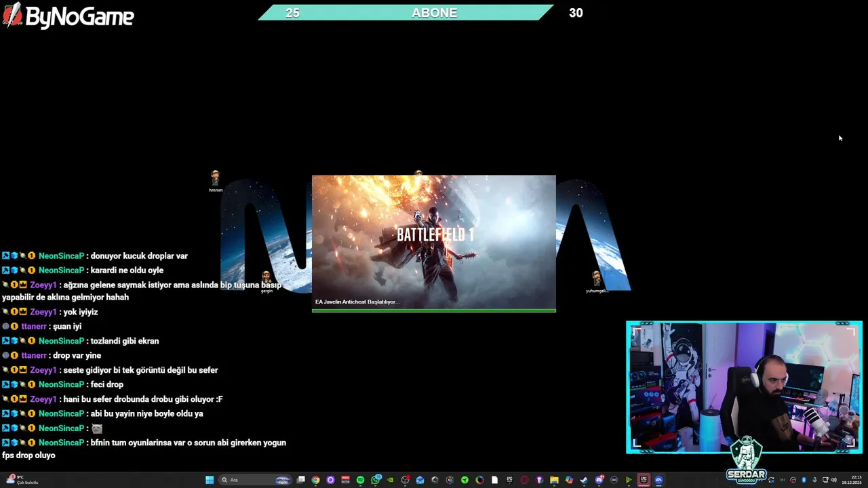Click the taskbar search box labeled Ara
This screenshot has height=488, width=868.
click(x=255, y=480)
